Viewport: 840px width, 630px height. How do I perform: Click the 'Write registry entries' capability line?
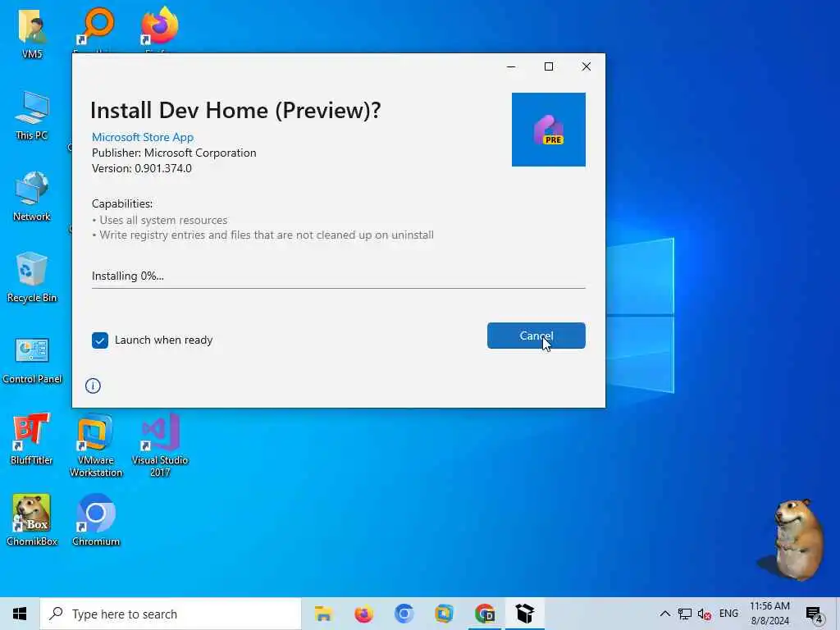click(262, 235)
